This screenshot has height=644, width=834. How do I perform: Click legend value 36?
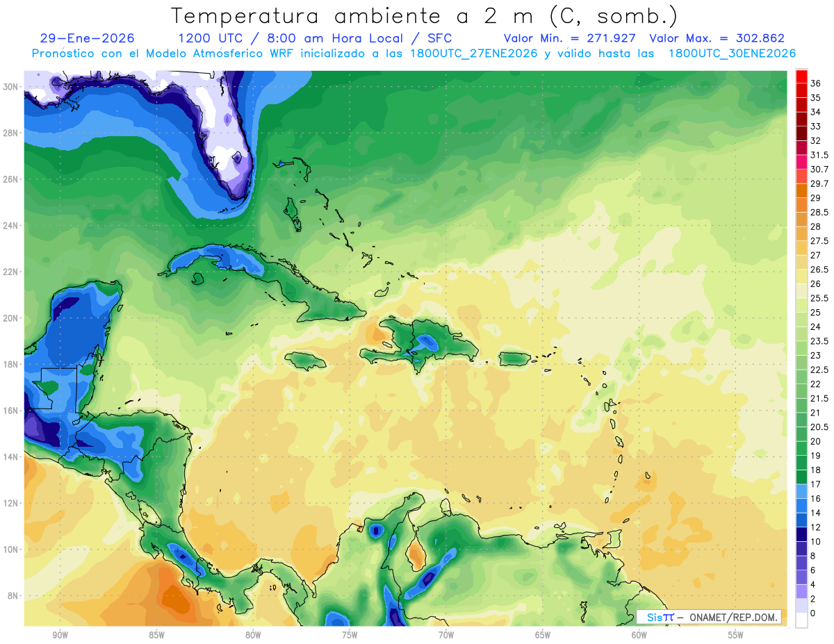(x=815, y=83)
